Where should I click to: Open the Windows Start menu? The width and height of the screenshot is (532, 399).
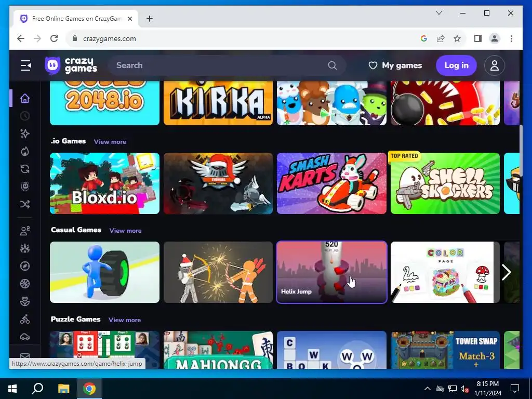tap(12, 389)
